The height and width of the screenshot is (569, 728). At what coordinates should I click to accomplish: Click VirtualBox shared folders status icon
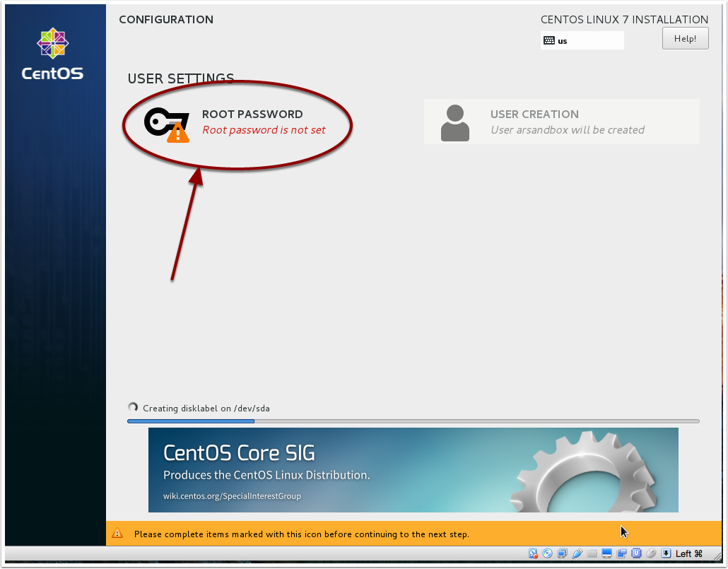[x=592, y=553]
